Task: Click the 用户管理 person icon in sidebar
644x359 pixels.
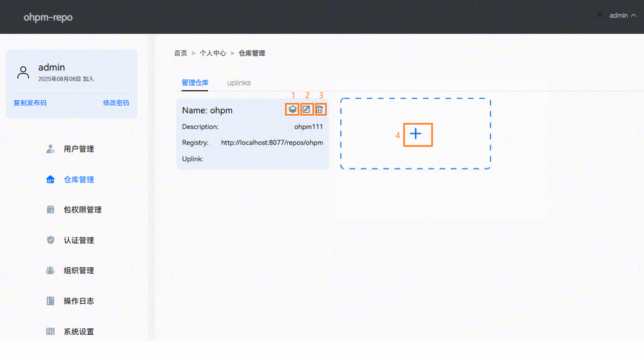Action: [50, 149]
